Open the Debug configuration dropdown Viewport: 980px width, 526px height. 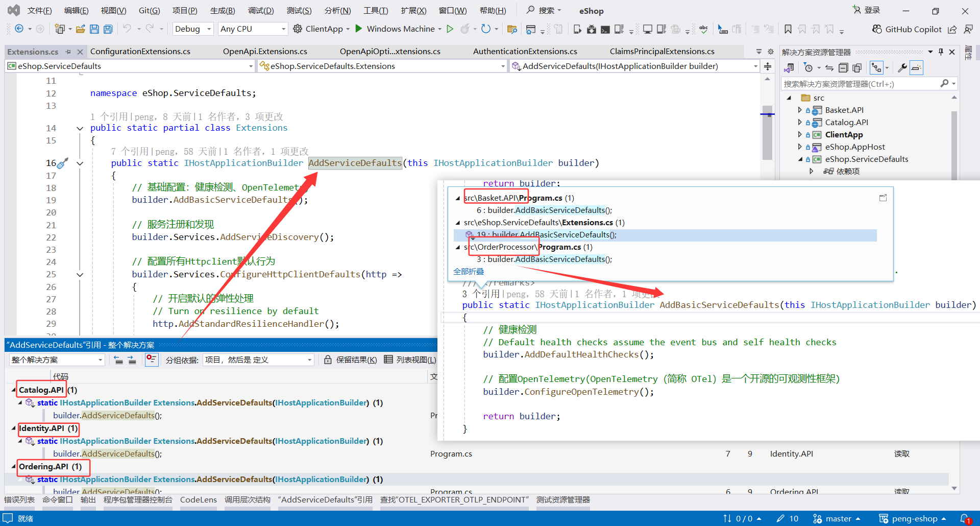click(x=193, y=29)
